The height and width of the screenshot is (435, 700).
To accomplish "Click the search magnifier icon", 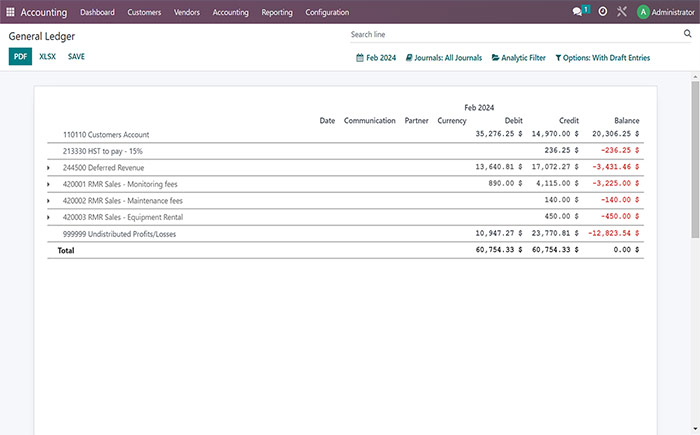I will pos(688,33).
